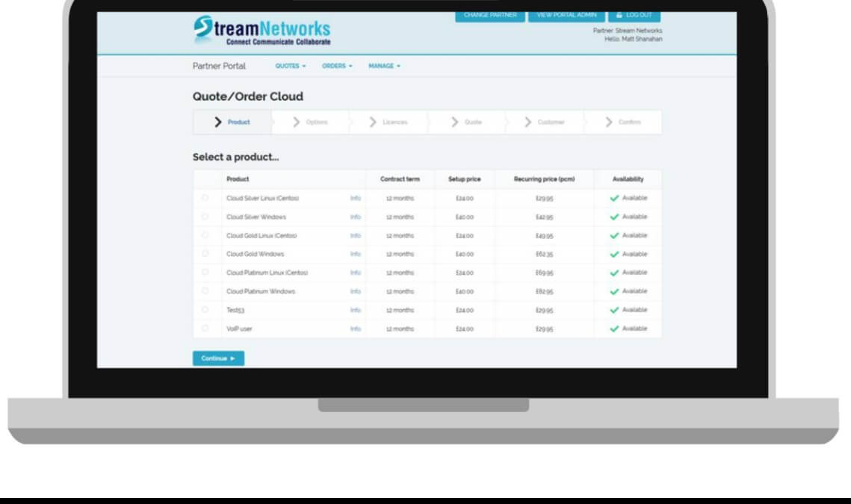Click the Licences step chevron icon

(x=374, y=122)
